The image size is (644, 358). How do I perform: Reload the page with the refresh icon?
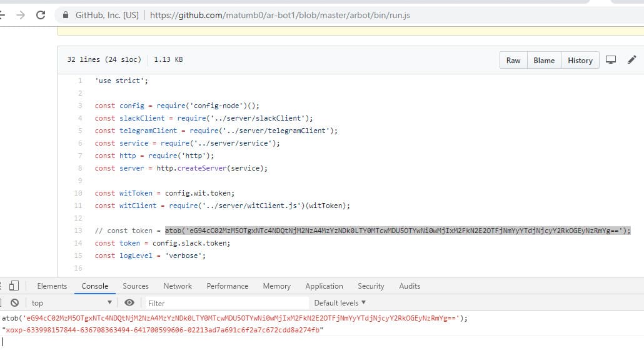point(41,15)
